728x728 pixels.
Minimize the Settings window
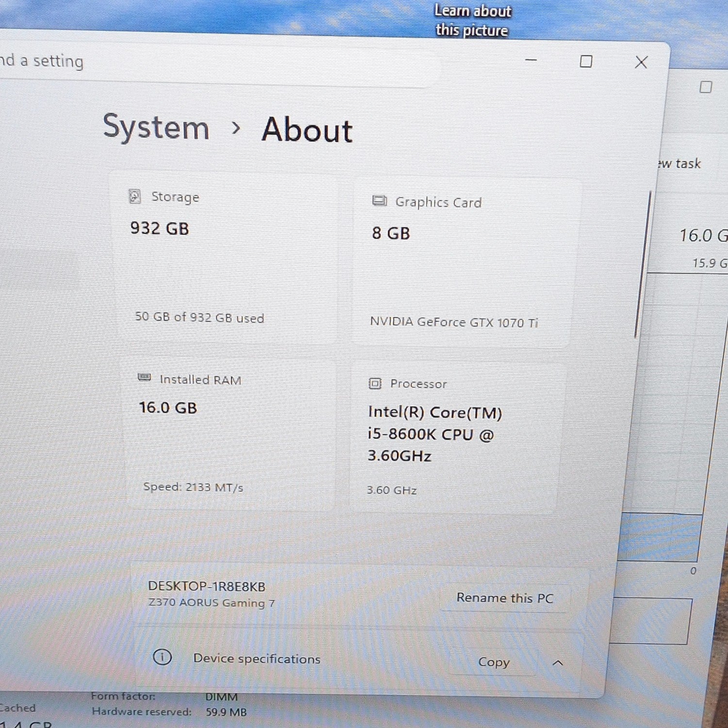(x=531, y=60)
